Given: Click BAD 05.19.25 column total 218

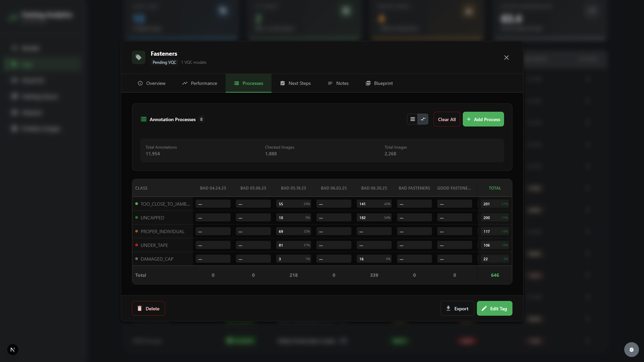Looking at the screenshot, I should [x=294, y=275].
